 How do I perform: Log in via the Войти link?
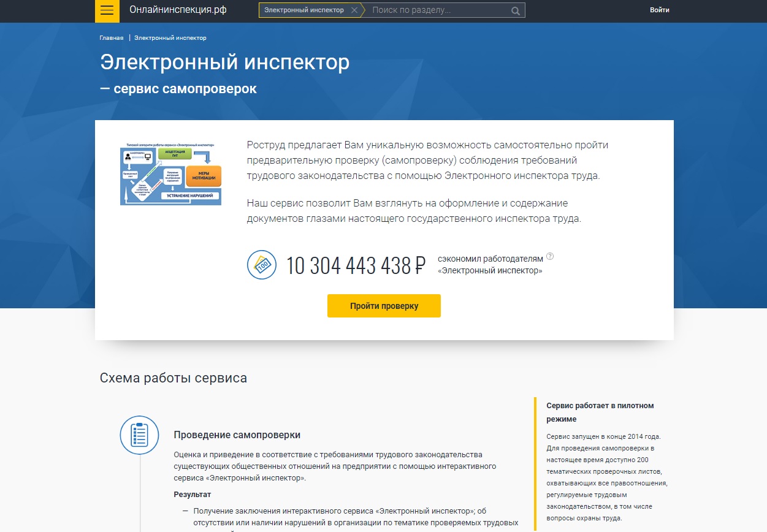pos(660,10)
